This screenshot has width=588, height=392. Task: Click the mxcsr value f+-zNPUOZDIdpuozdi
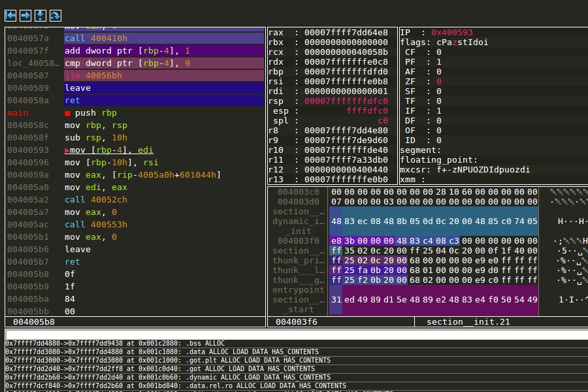click(x=483, y=170)
